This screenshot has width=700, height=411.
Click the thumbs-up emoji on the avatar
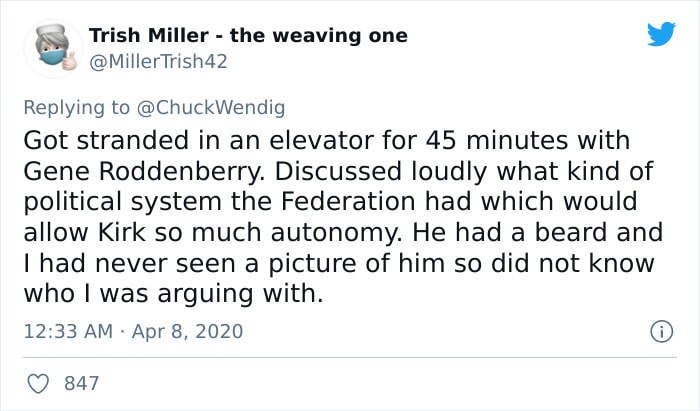pos(70,61)
